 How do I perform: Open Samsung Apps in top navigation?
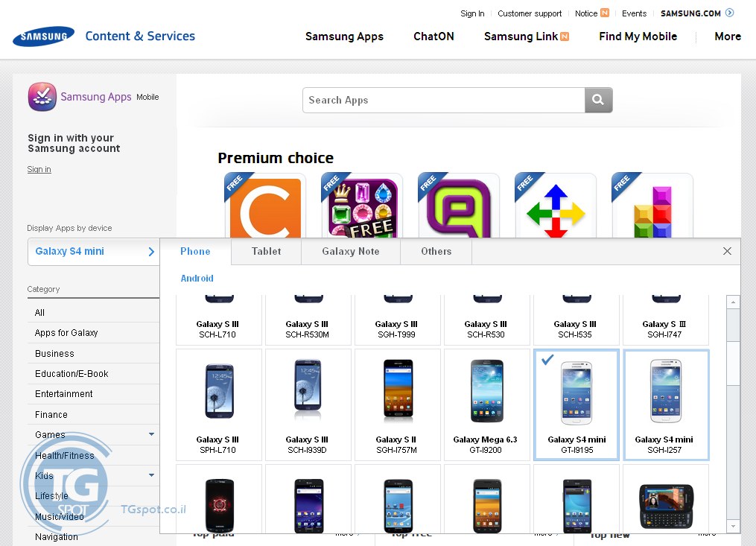tap(344, 36)
